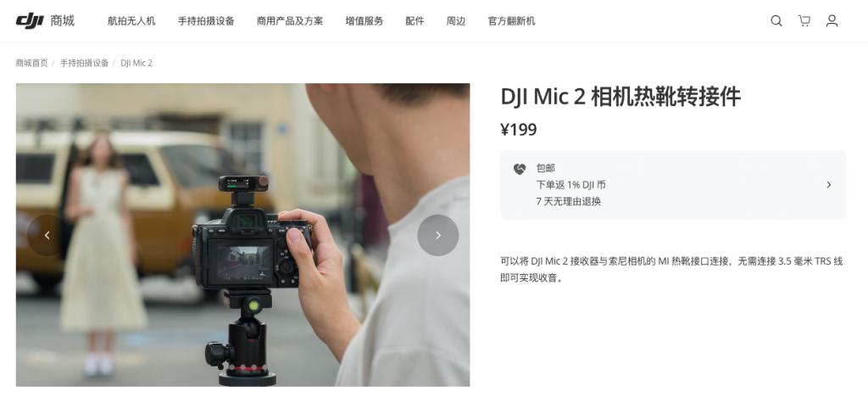Go to 手持拍摄设备 breadcrumb link
Viewport: 868px width, 420px height.
click(84, 63)
